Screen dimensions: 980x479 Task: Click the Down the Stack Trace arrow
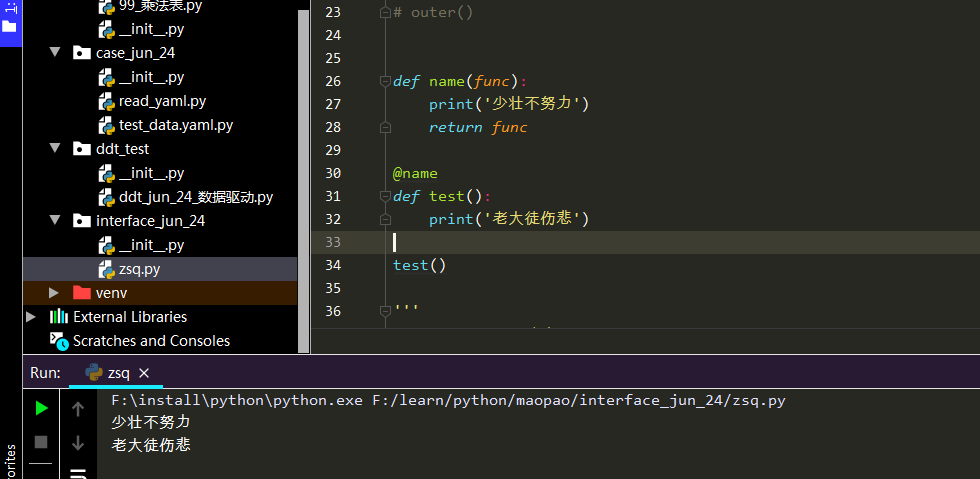pyautogui.click(x=78, y=442)
